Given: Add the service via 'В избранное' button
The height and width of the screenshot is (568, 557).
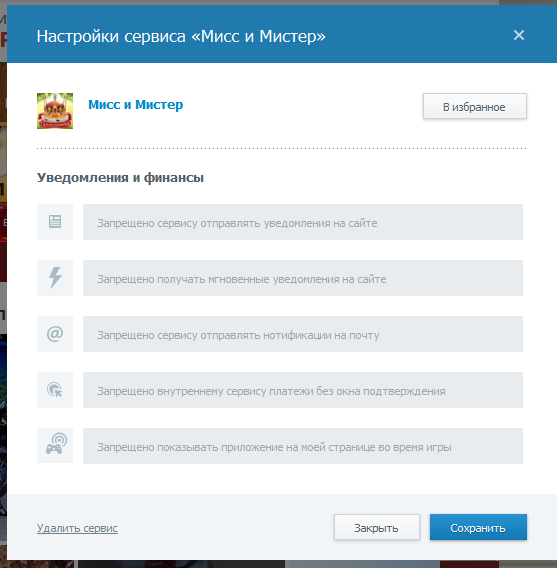Looking at the screenshot, I should point(474,106).
